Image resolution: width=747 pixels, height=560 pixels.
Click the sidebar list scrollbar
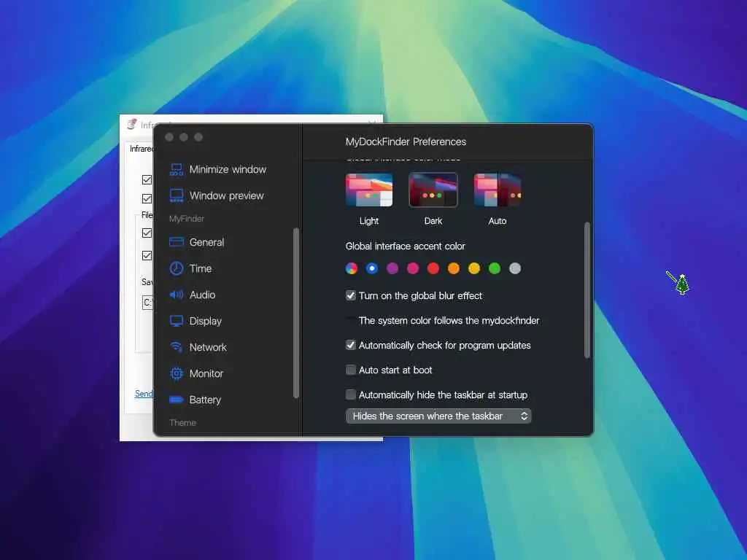click(x=296, y=313)
